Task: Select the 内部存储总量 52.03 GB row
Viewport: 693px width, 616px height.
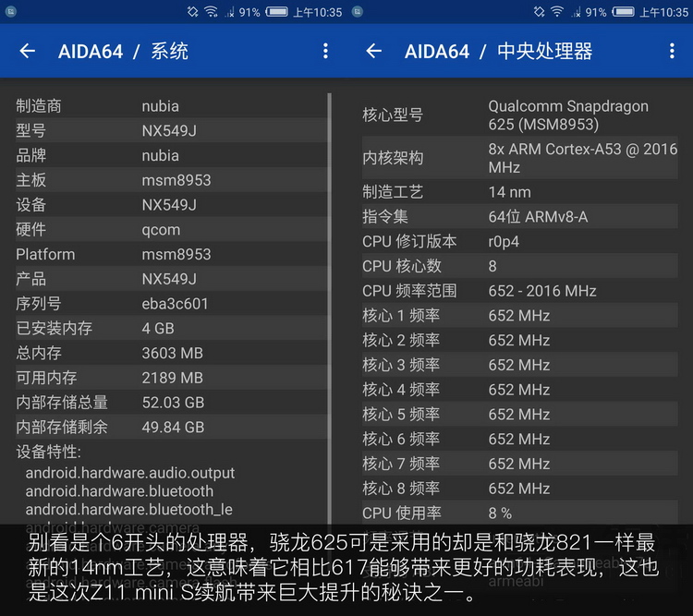Action: click(x=172, y=403)
